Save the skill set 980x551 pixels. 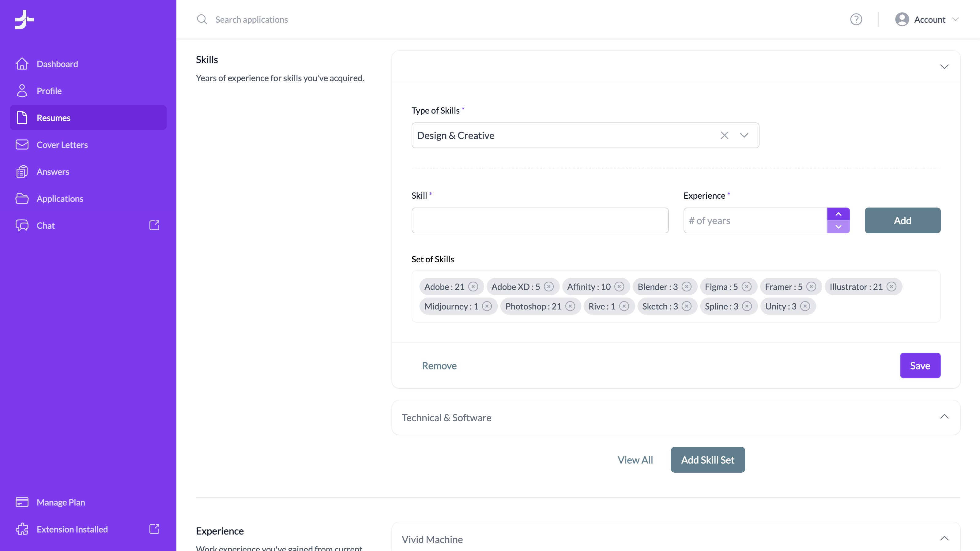(920, 365)
